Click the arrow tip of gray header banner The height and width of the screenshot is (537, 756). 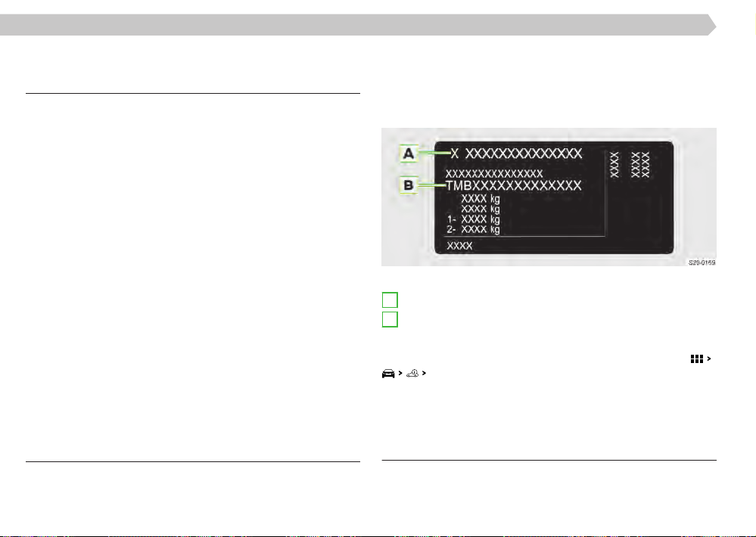point(712,25)
